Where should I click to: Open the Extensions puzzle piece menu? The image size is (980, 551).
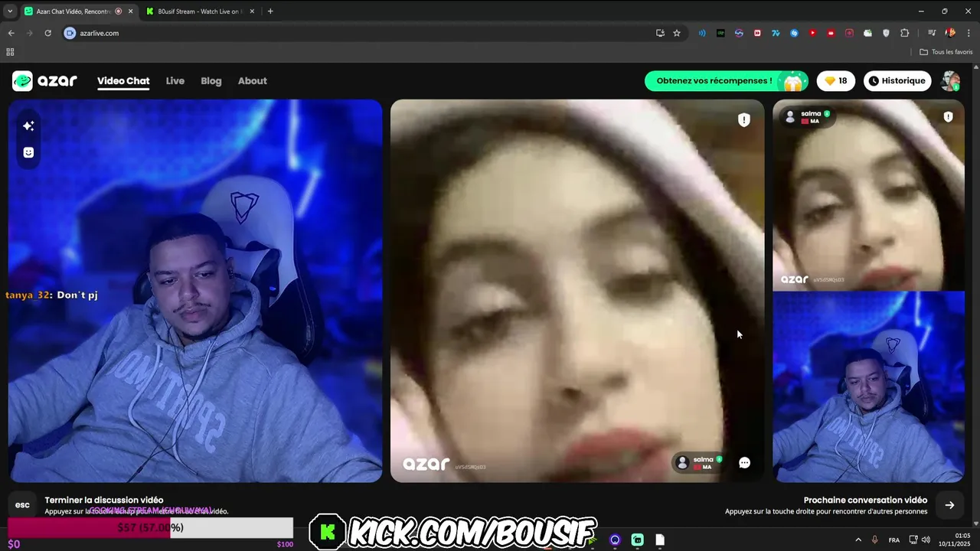click(x=905, y=33)
